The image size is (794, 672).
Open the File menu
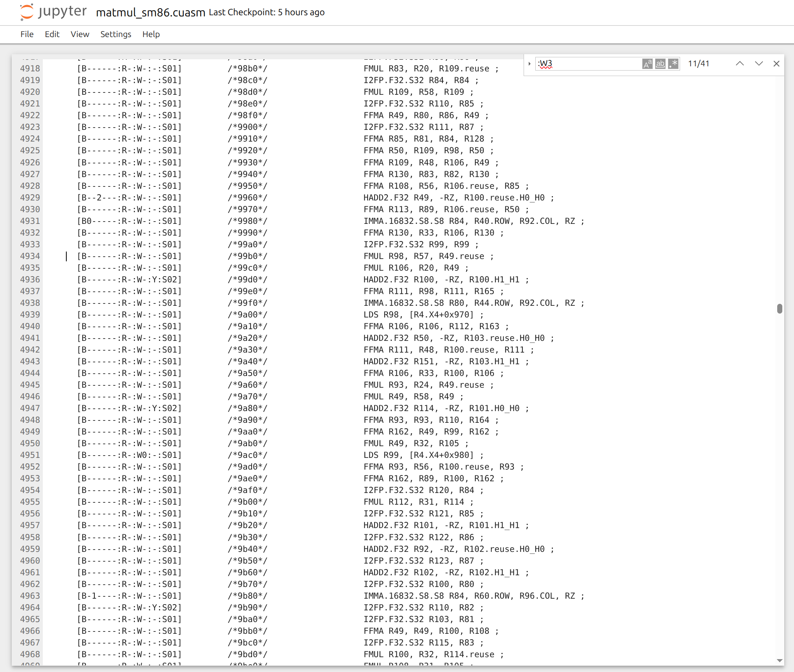[27, 34]
